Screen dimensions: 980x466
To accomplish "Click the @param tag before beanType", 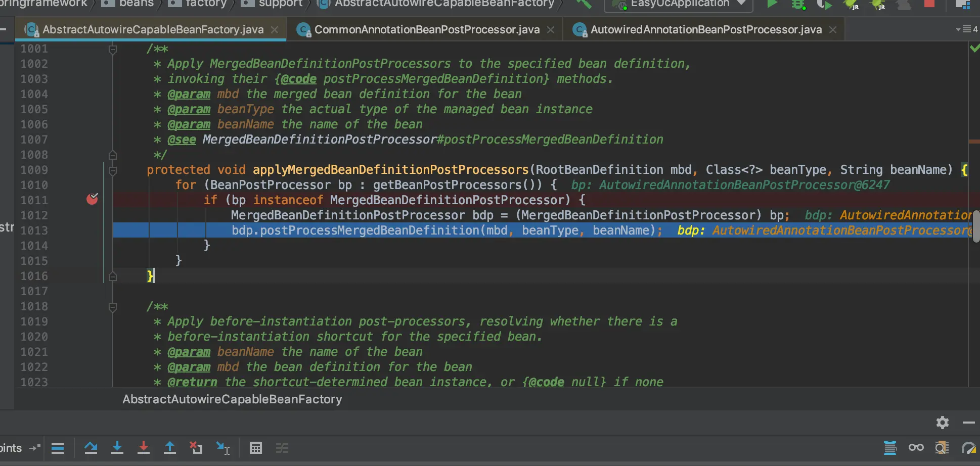I will coord(189,109).
